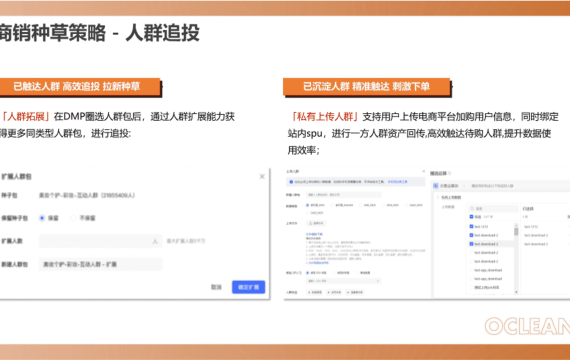Click the 新建人群包 name input field

(x=100, y=264)
